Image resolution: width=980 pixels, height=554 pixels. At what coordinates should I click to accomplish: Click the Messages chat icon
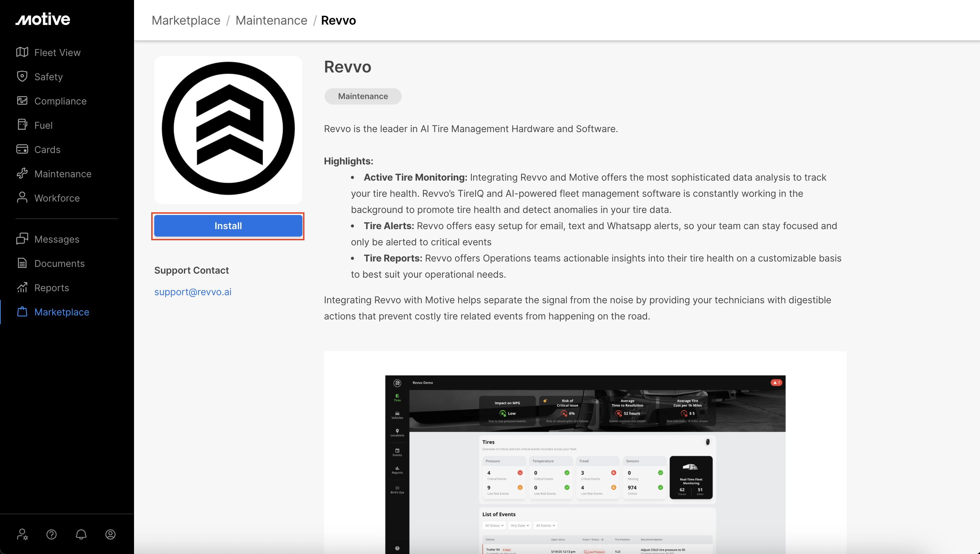coord(22,239)
